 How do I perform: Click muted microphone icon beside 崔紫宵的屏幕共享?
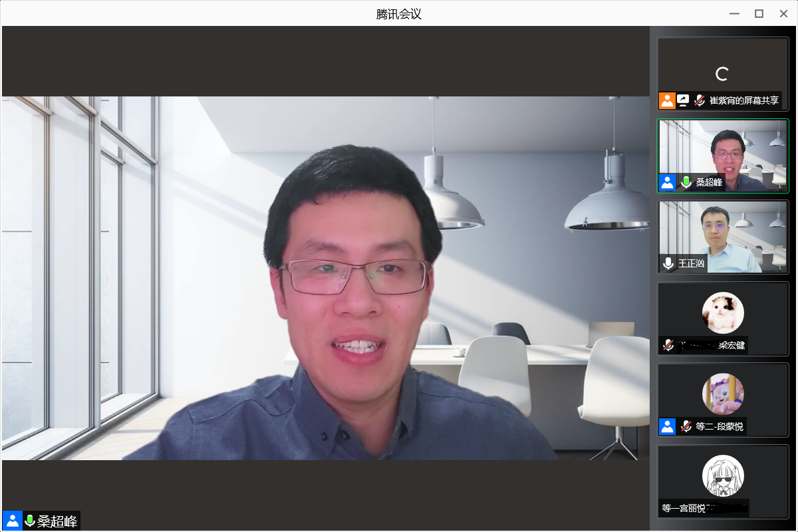[x=700, y=100]
